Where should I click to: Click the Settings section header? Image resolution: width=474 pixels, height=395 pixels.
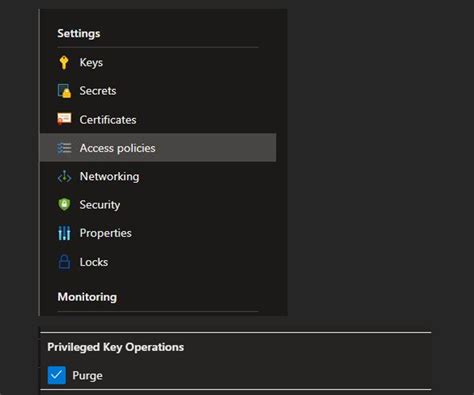(79, 33)
